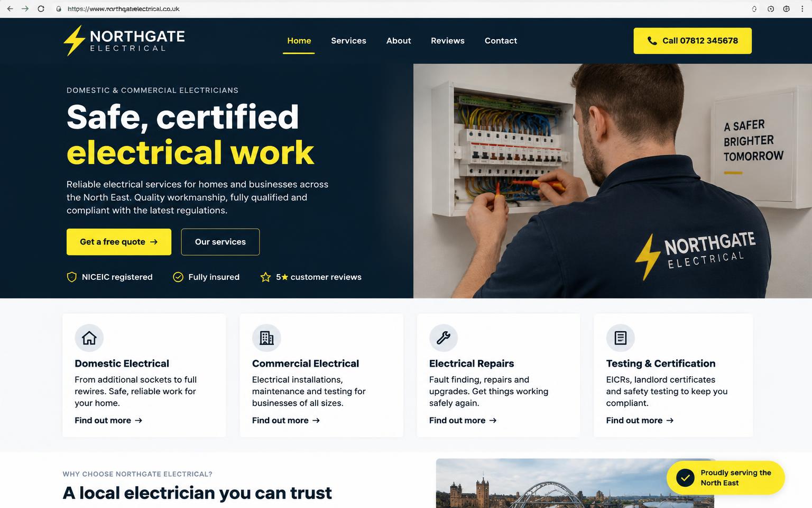Image resolution: width=812 pixels, height=508 pixels.
Task: Reload the page with the refresh icon
Action: click(x=41, y=9)
